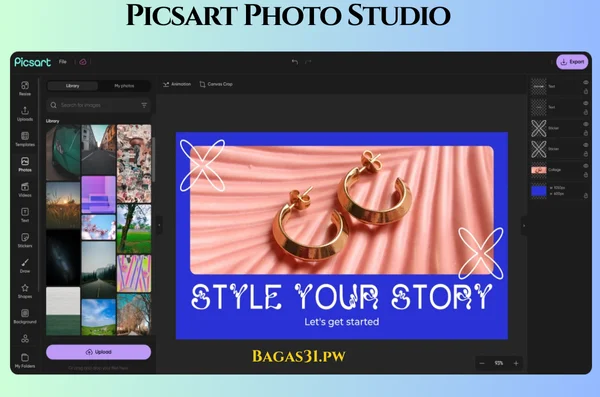600x397 pixels.
Task: Switch to the My photos tab
Action: (x=124, y=86)
